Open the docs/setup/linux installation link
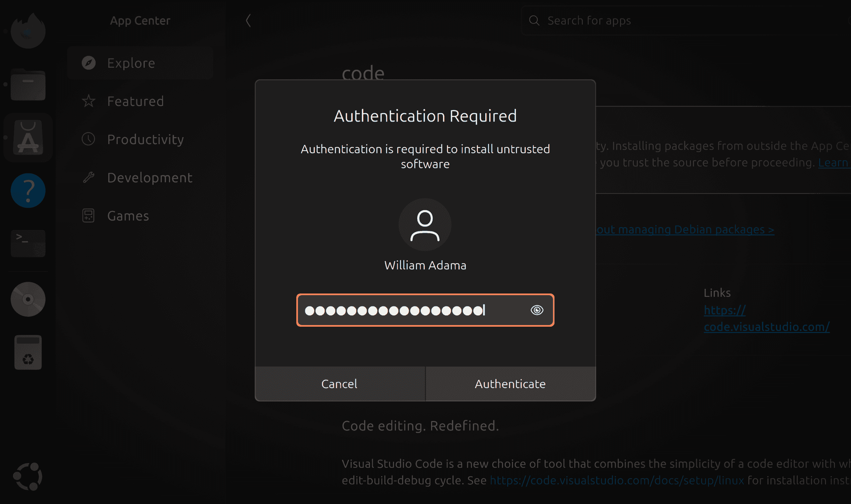This screenshot has width=851, height=504. pos(617,480)
